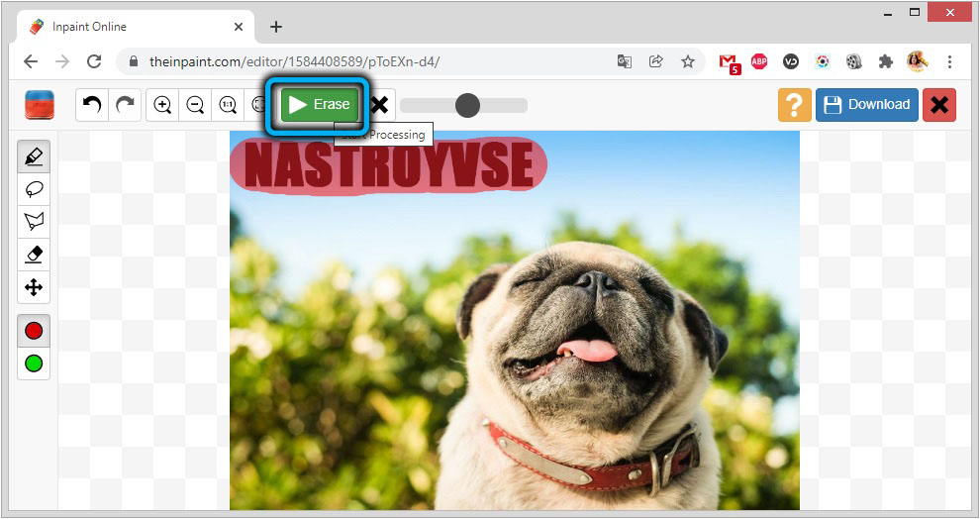The height and width of the screenshot is (519, 980).
Task: Go forward in browser history
Action: click(x=62, y=61)
